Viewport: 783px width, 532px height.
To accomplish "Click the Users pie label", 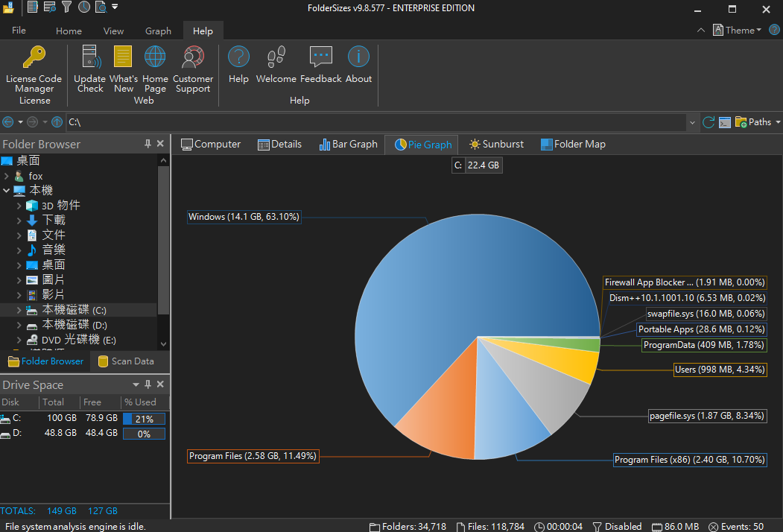I will click(720, 370).
